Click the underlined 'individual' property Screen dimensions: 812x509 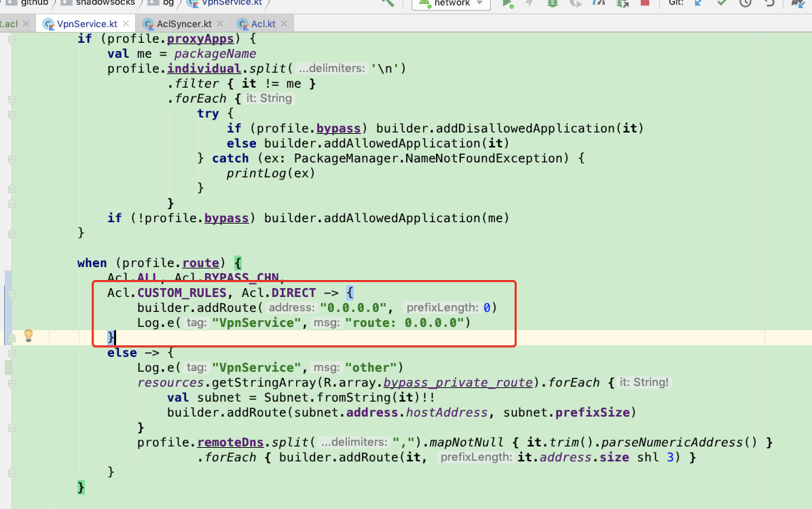click(x=204, y=69)
